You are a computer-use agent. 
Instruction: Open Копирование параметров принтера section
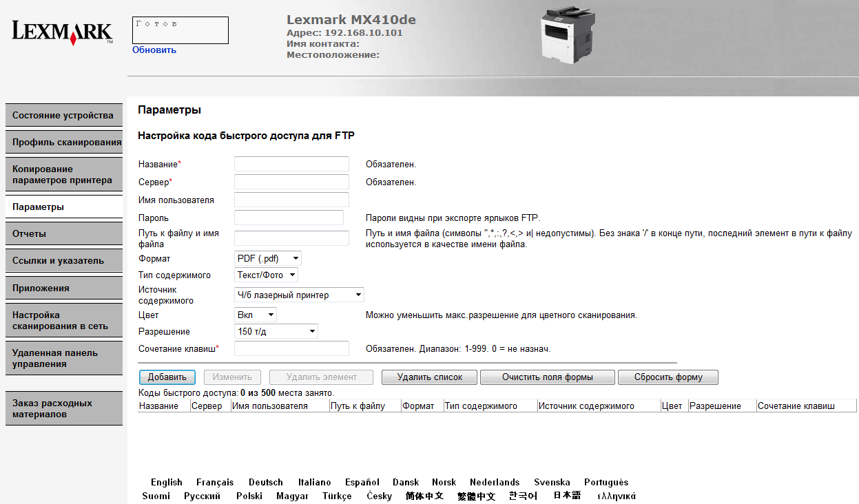tap(63, 174)
